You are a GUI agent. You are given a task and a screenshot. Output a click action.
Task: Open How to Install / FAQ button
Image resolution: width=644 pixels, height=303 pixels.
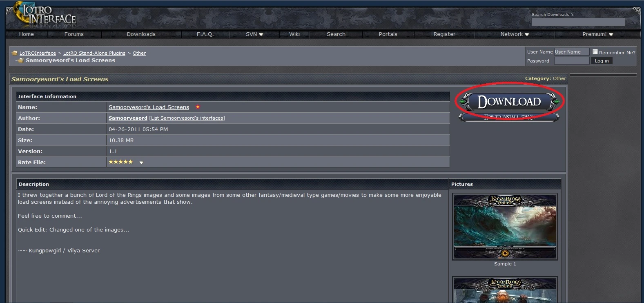[509, 117]
